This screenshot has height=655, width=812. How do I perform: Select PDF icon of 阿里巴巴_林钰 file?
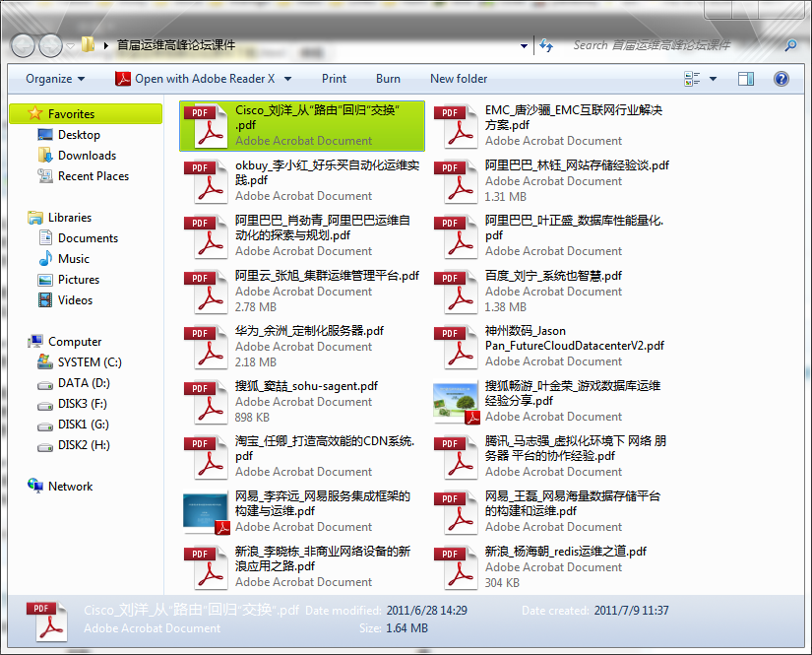(x=456, y=181)
